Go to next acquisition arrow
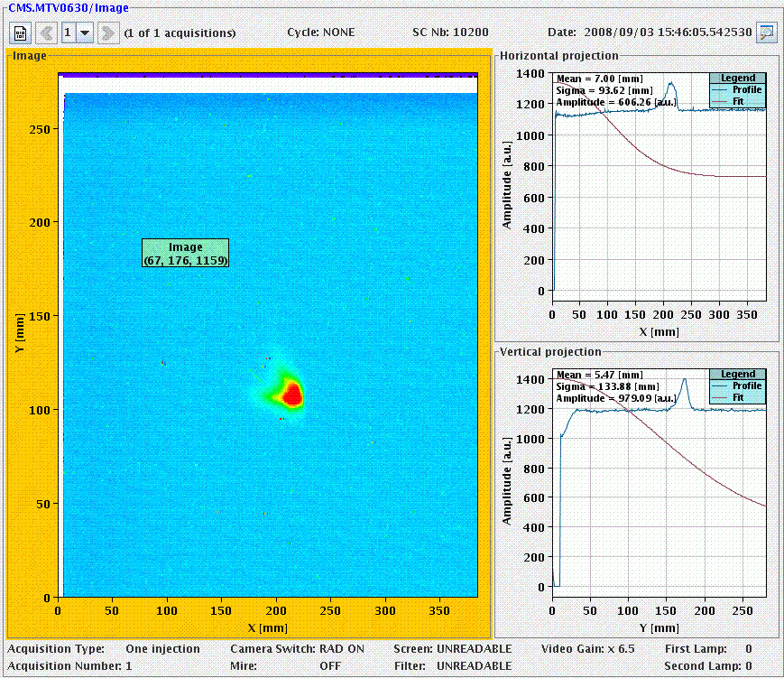The width and height of the screenshot is (784, 678). [106, 33]
